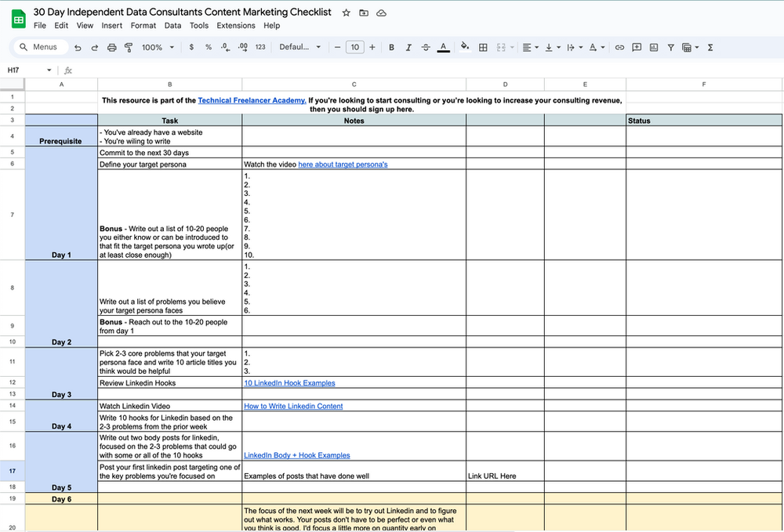Open 10 LinkedIn Hook Examples link
This screenshot has width=784, height=532.
click(x=289, y=383)
